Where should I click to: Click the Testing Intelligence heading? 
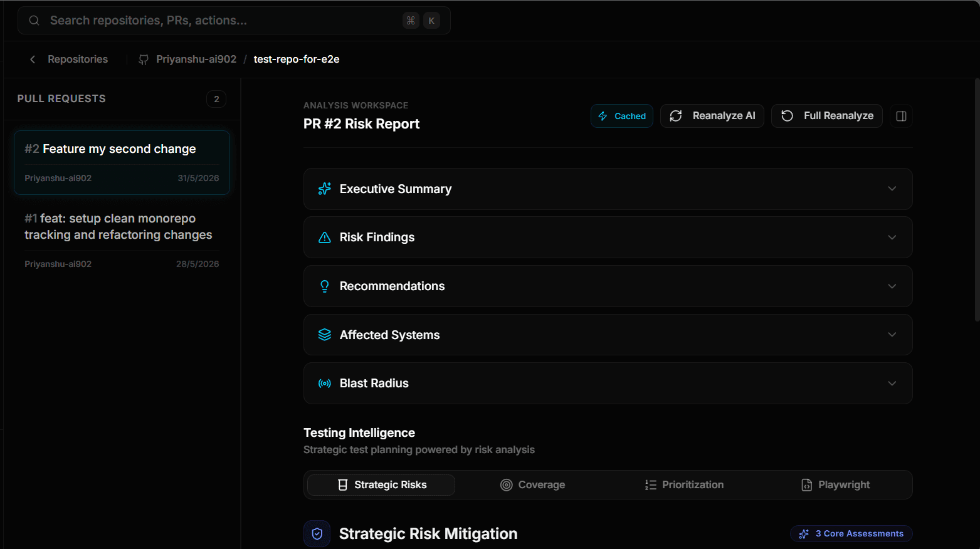point(359,433)
